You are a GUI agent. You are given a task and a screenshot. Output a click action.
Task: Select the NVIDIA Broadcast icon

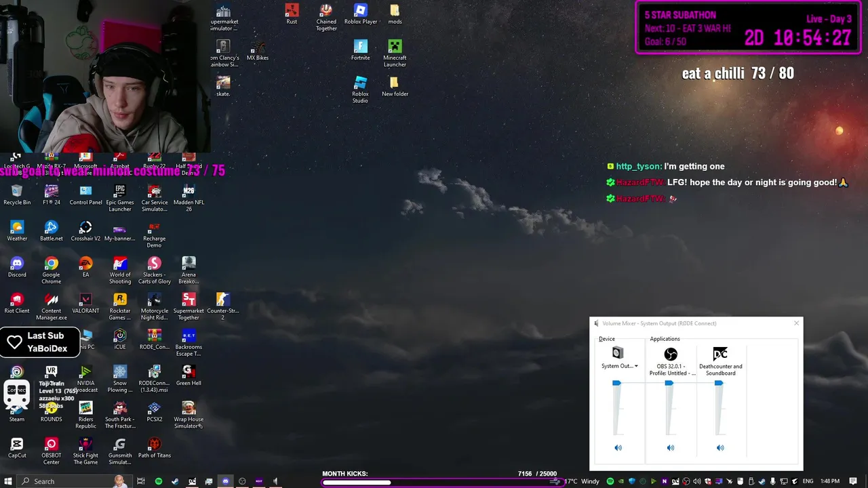click(x=85, y=378)
